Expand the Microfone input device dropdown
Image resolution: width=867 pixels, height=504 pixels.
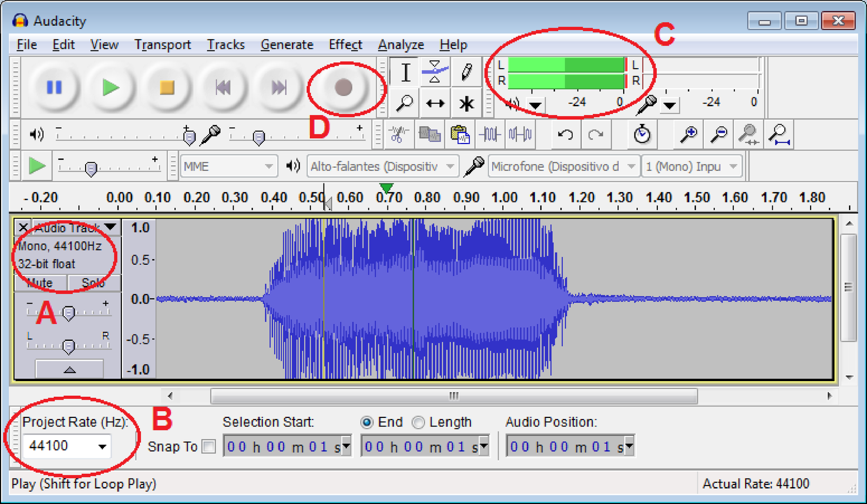pyautogui.click(x=631, y=167)
